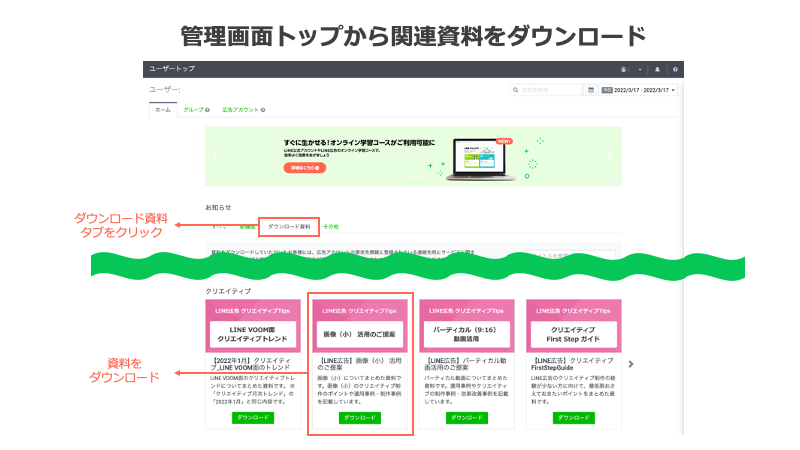Screen dimensions: 800x450
Task: Click the help icon next to グループ tab
Action: (206, 109)
